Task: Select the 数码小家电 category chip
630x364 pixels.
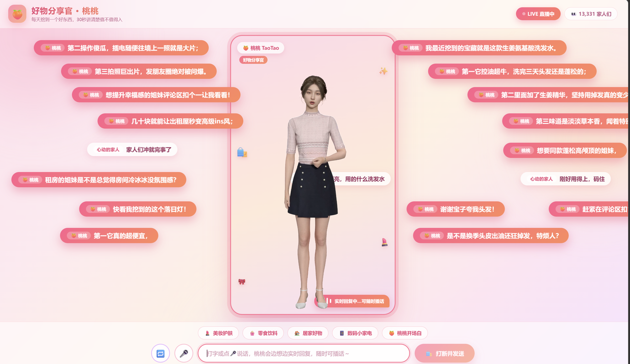Action: coord(355,333)
